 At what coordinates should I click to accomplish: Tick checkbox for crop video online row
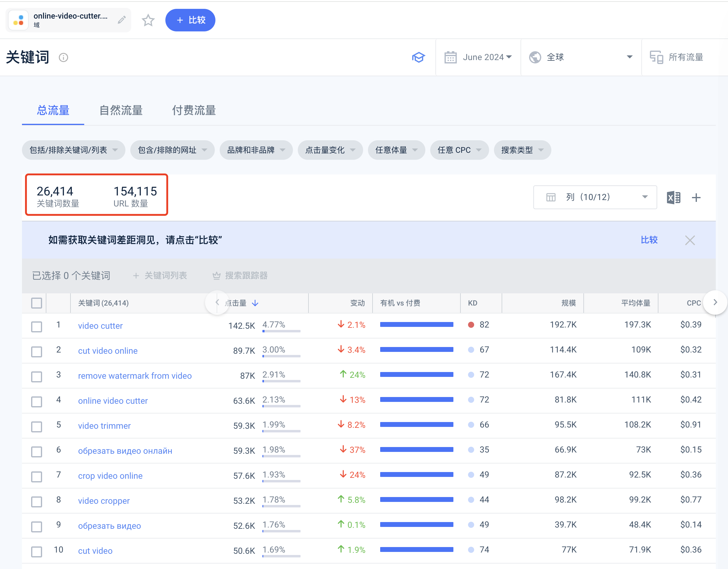[x=36, y=476]
